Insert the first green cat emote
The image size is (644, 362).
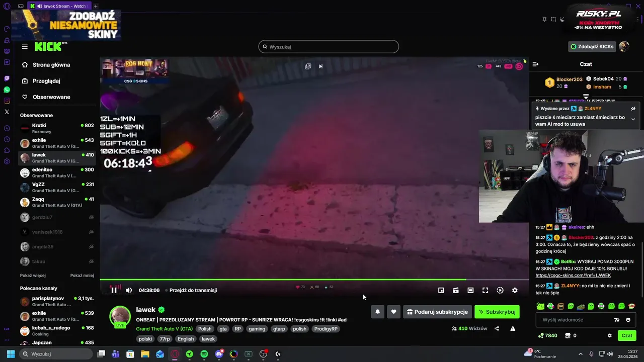(540, 306)
